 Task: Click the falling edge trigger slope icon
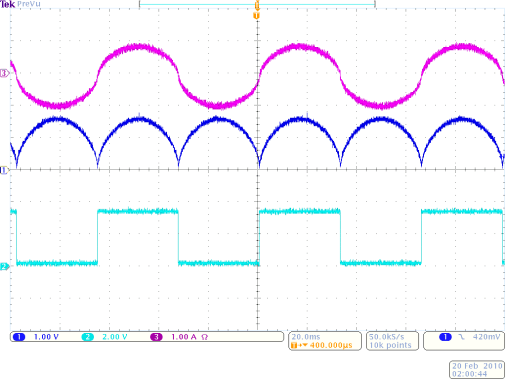click(x=461, y=337)
